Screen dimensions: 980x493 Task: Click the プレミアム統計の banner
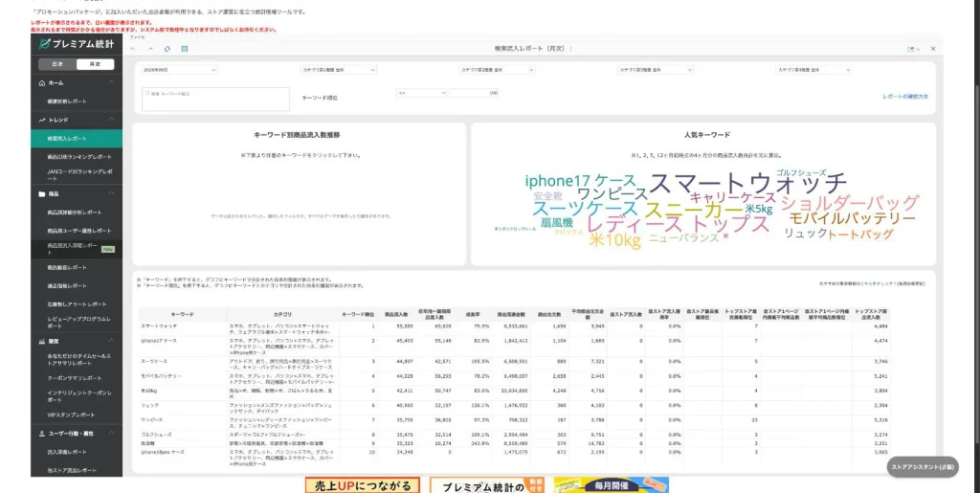[487, 485]
